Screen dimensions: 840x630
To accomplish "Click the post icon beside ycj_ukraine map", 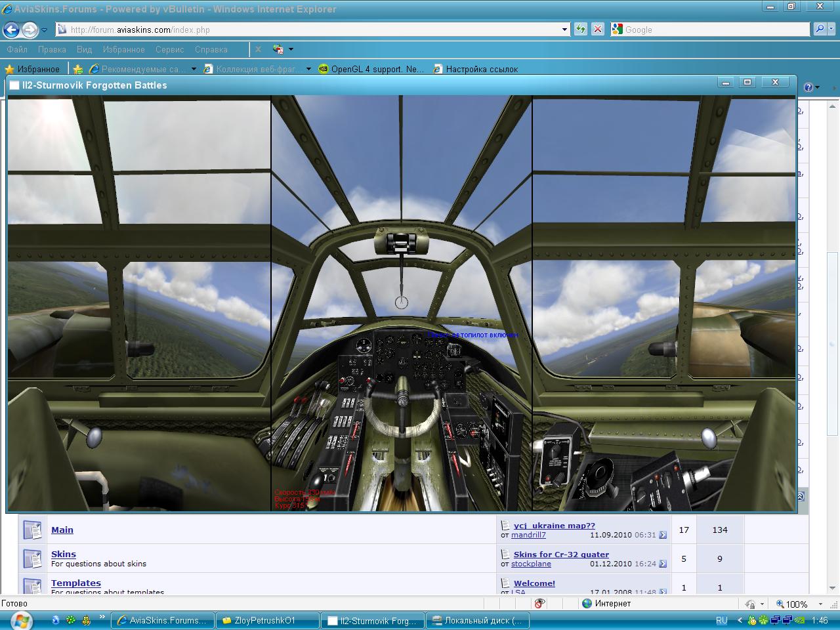I will pyautogui.click(x=505, y=525).
